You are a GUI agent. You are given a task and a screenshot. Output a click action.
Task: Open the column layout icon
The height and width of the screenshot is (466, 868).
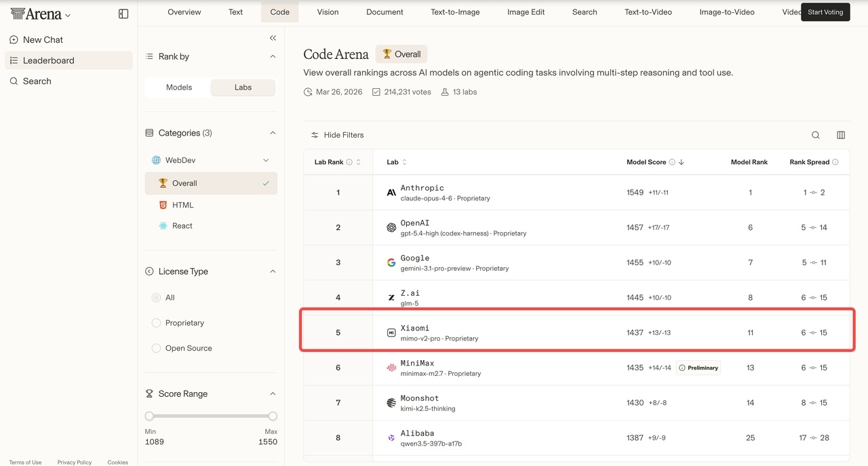[841, 135]
